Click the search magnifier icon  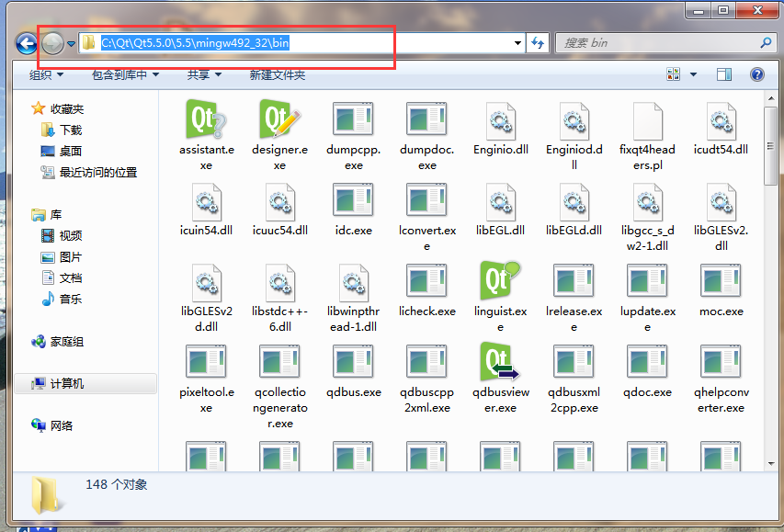(766, 43)
